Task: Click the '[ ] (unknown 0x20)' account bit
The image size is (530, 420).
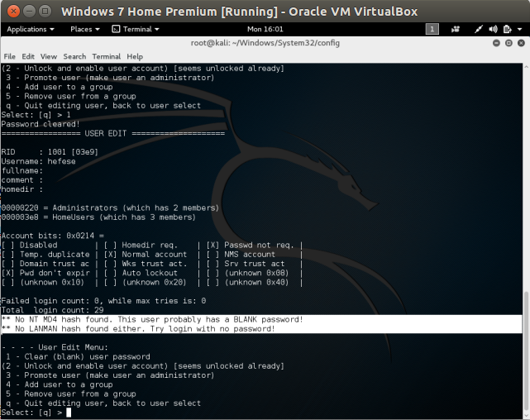Action: pos(145,282)
